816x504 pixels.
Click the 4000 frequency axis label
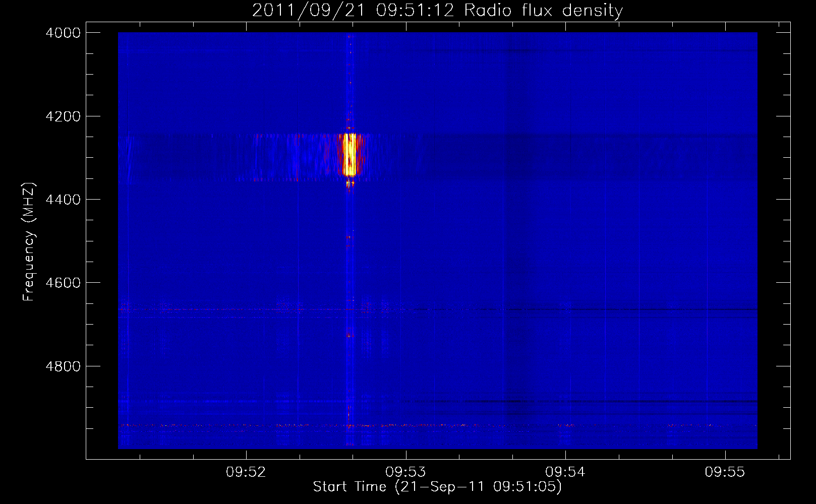pos(63,33)
